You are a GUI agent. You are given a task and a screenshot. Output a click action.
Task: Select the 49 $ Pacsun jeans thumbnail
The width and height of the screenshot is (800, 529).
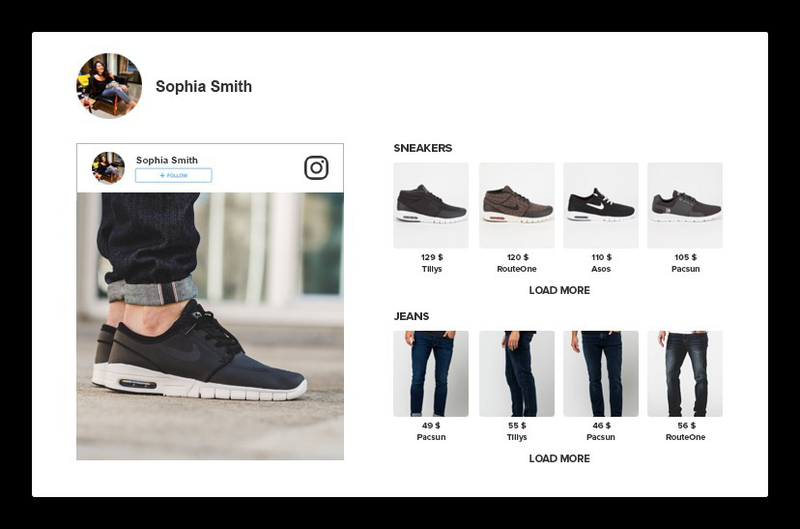tap(431, 374)
